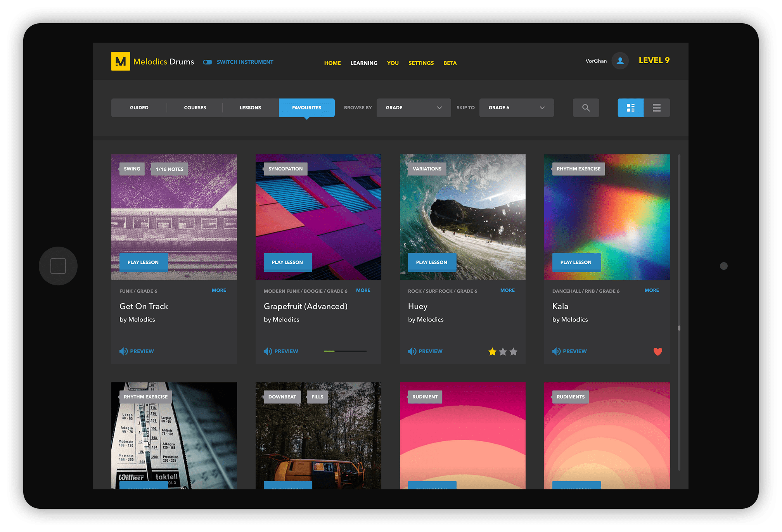The width and height of the screenshot is (782, 532).
Task: Switch to grid view layout
Action: [630, 107]
